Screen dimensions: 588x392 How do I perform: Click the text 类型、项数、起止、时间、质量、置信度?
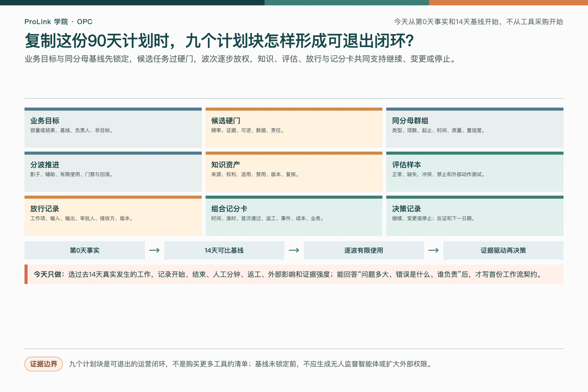439,131
